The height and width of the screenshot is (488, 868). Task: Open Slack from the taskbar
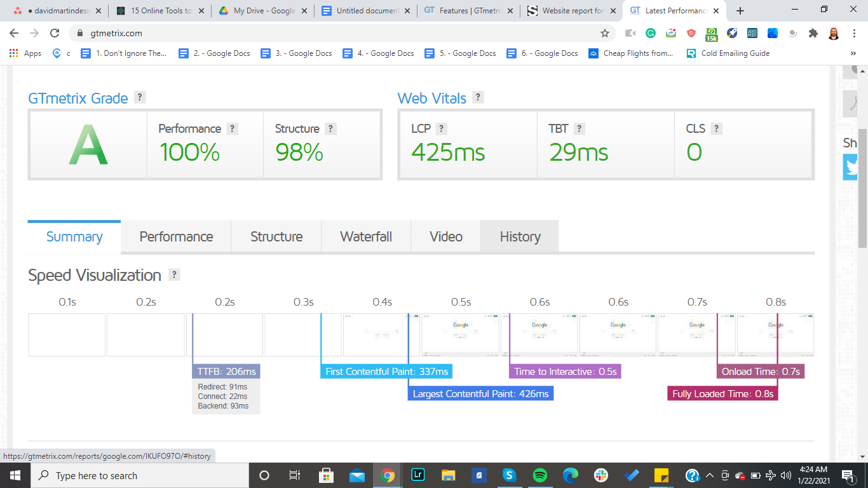coord(600,475)
